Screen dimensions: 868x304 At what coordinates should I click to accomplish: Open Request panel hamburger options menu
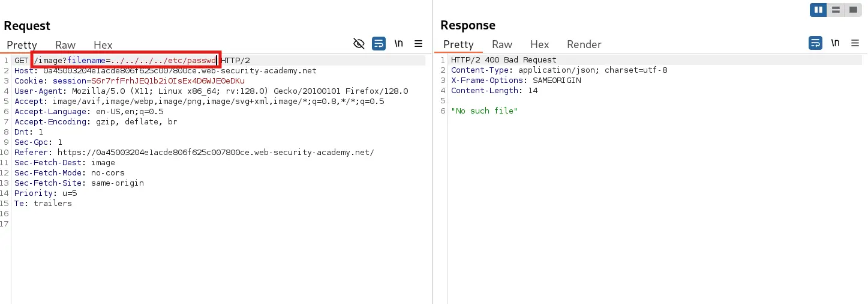click(419, 43)
